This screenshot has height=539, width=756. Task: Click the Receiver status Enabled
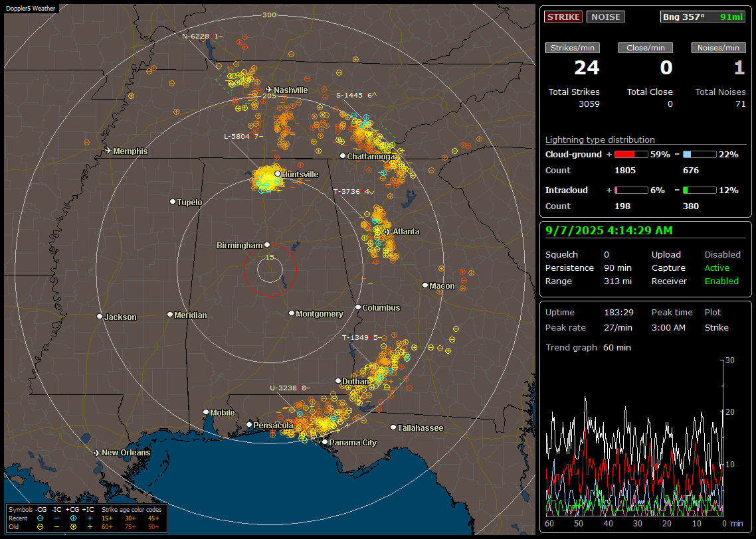pyautogui.click(x=721, y=281)
